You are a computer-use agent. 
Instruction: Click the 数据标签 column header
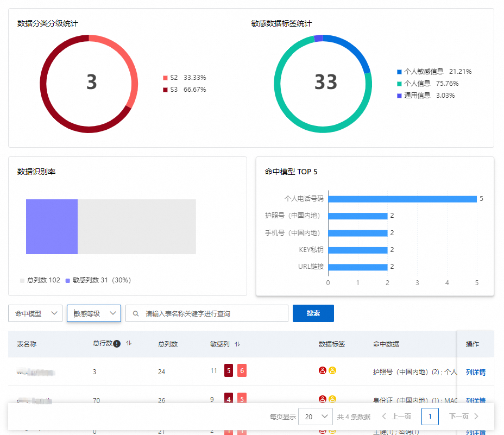(x=332, y=344)
